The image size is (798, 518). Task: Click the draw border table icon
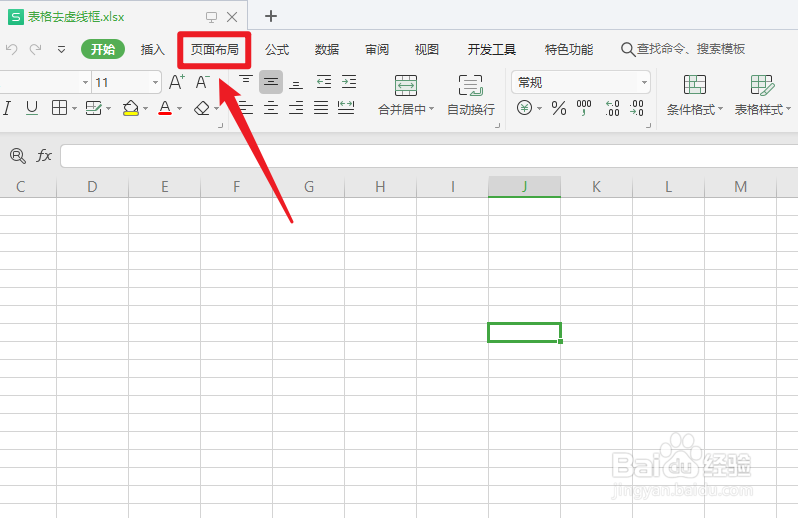94,108
